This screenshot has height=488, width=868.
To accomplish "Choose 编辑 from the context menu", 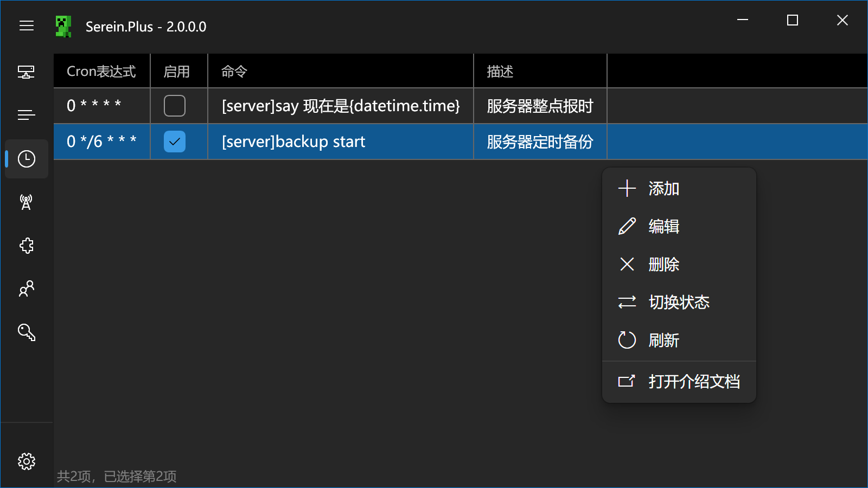I will 679,227.
